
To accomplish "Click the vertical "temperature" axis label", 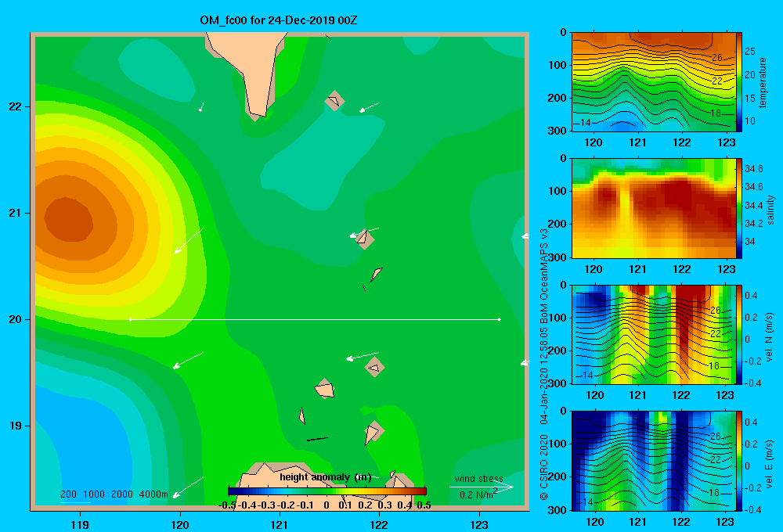I will [762, 83].
